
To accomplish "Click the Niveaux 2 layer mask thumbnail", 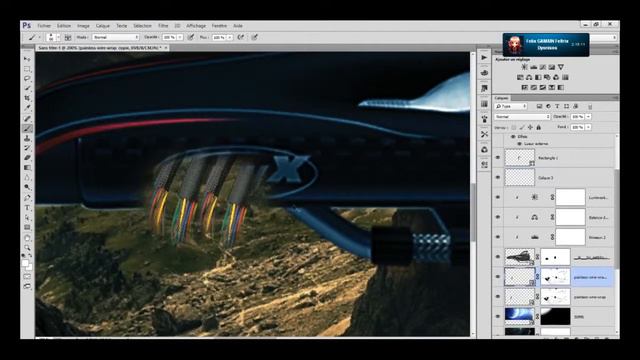I will pos(570,237).
